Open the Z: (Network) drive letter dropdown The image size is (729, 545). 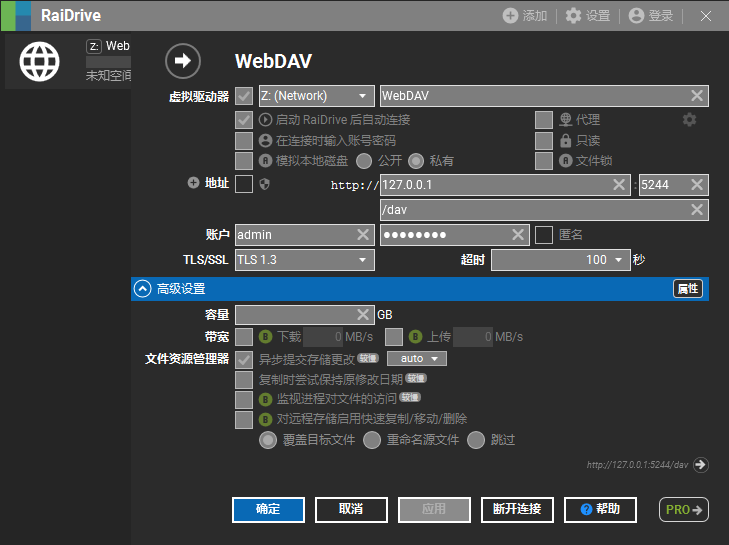[x=317, y=96]
